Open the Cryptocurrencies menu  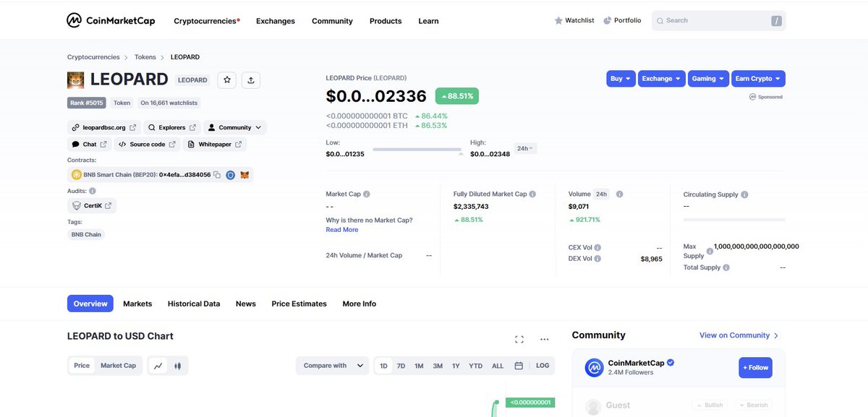pyautogui.click(x=207, y=21)
